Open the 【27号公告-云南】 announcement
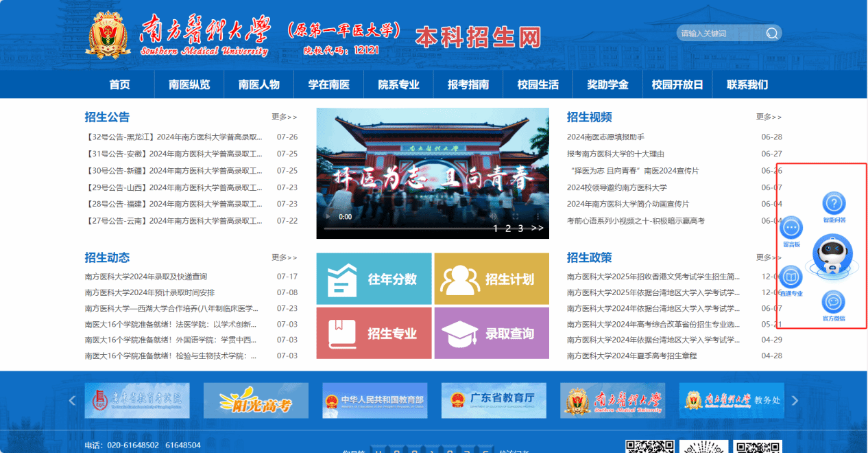The width and height of the screenshot is (868, 453). click(x=174, y=221)
